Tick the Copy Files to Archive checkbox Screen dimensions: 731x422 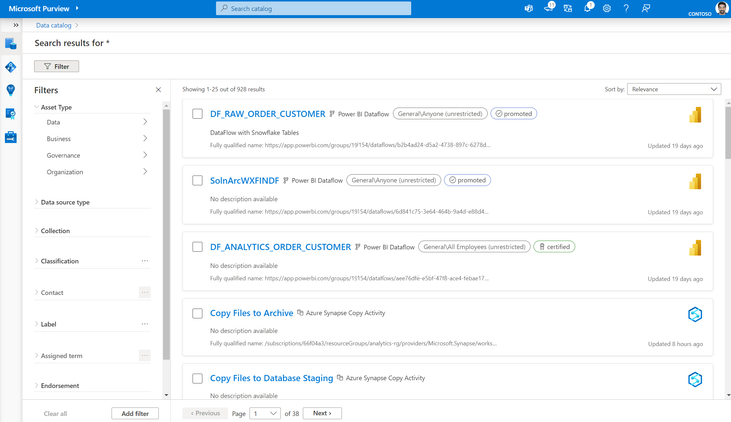click(198, 313)
